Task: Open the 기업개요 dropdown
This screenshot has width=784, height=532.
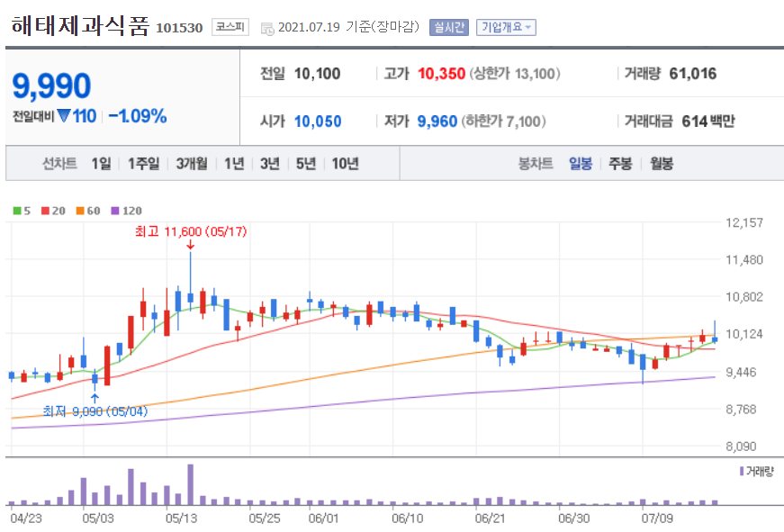Action: [x=506, y=27]
